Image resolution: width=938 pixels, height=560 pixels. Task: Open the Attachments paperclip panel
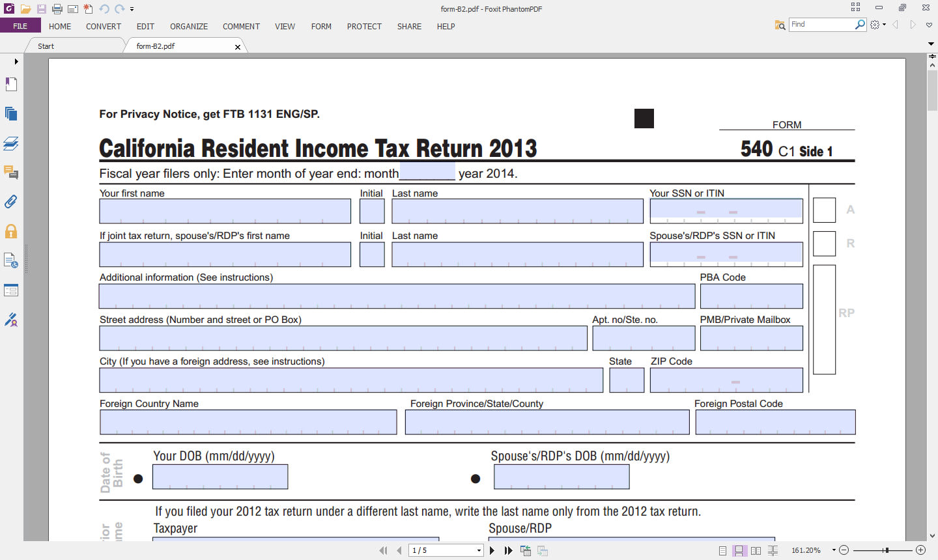click(11, 202)
